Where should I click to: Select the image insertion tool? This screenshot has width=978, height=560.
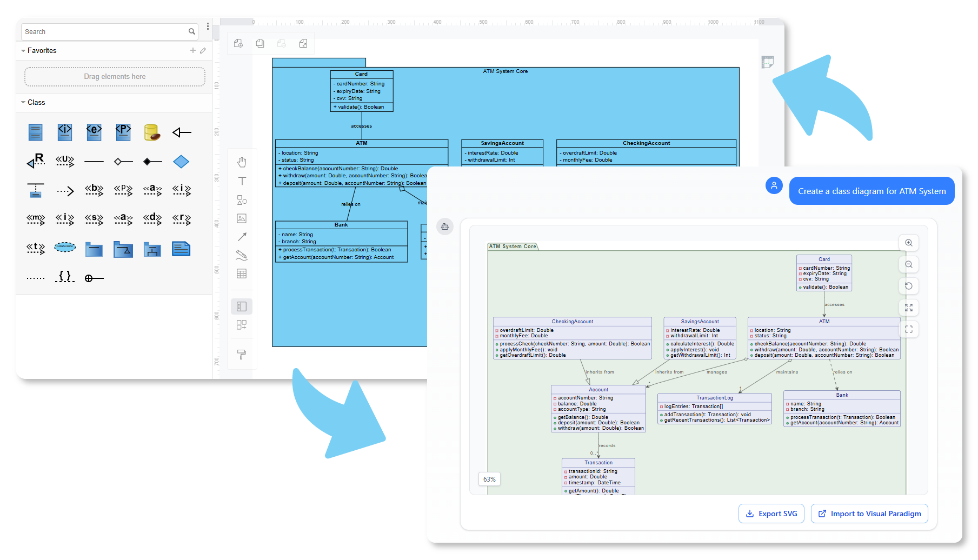(x=242, y=218)
